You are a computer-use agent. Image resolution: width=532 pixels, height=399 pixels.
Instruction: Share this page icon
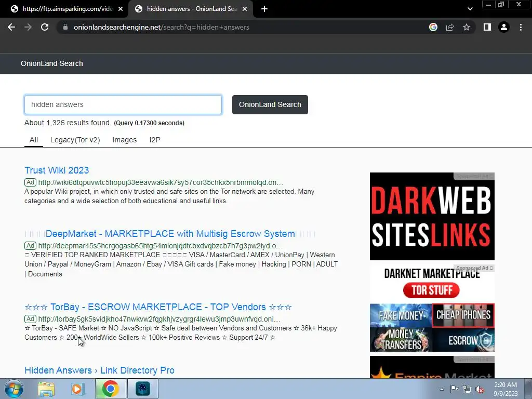tap(450, 27)
